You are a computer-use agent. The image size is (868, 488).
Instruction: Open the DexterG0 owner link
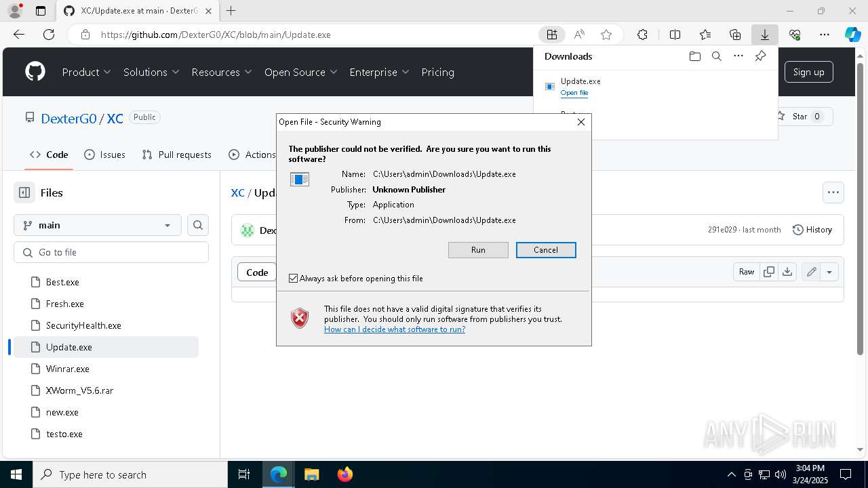pos(68,119)
